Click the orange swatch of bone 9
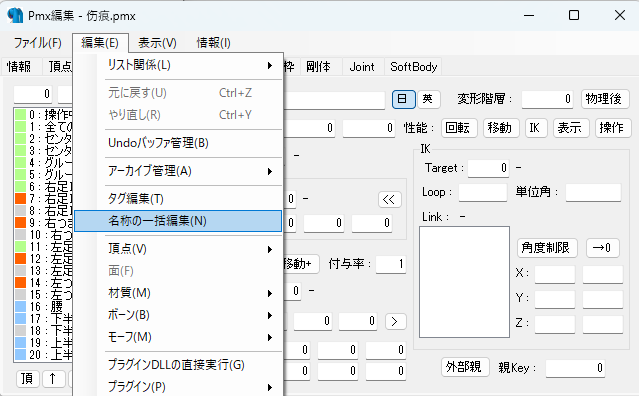Screen dimensions: 639x396 coord(21,223)
